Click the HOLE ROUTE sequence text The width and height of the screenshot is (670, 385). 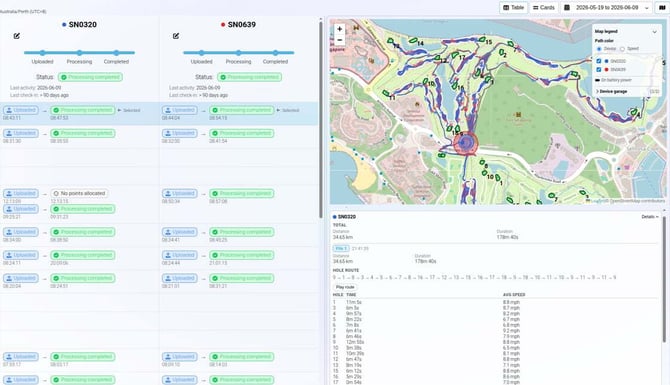474,278
